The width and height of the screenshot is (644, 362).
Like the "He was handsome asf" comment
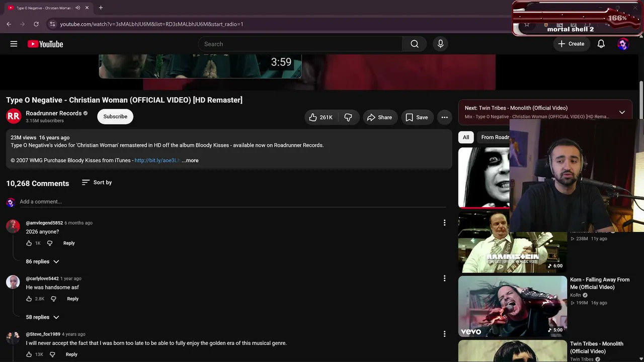(29, 299)
